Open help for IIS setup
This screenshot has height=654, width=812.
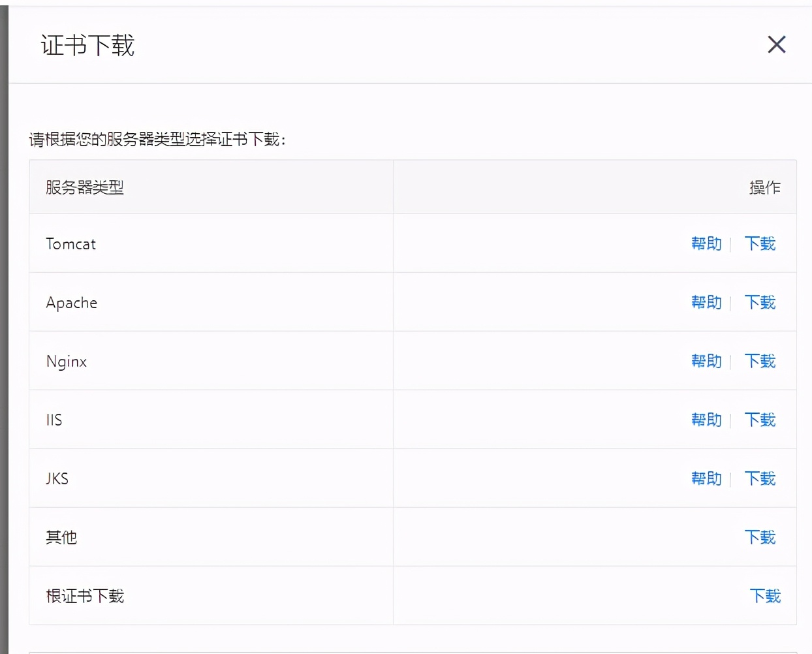(x=706, y=420)
